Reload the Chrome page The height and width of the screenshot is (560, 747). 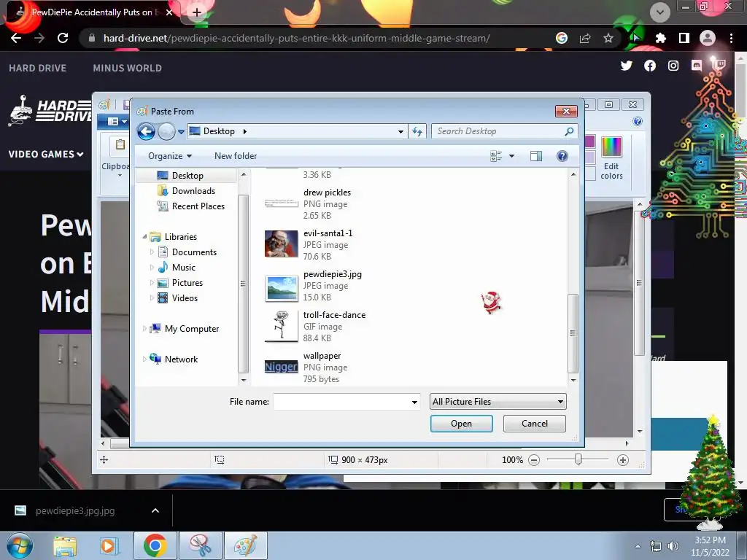(63, 38)
